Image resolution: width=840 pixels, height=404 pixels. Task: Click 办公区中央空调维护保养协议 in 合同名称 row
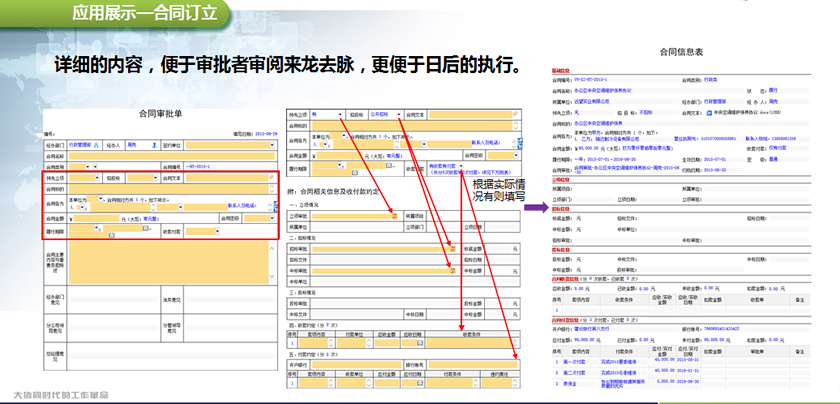click(602, 91)
